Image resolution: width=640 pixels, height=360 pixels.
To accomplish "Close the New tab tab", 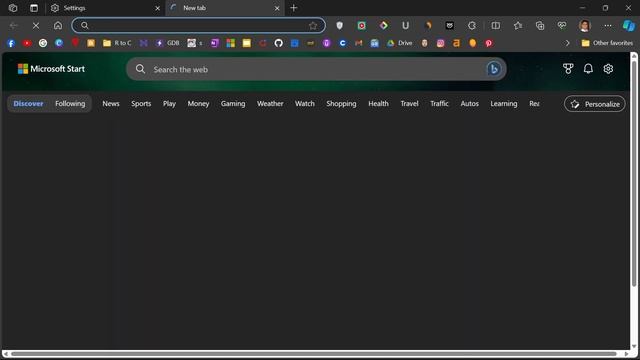I will click(x=277, y=8).
